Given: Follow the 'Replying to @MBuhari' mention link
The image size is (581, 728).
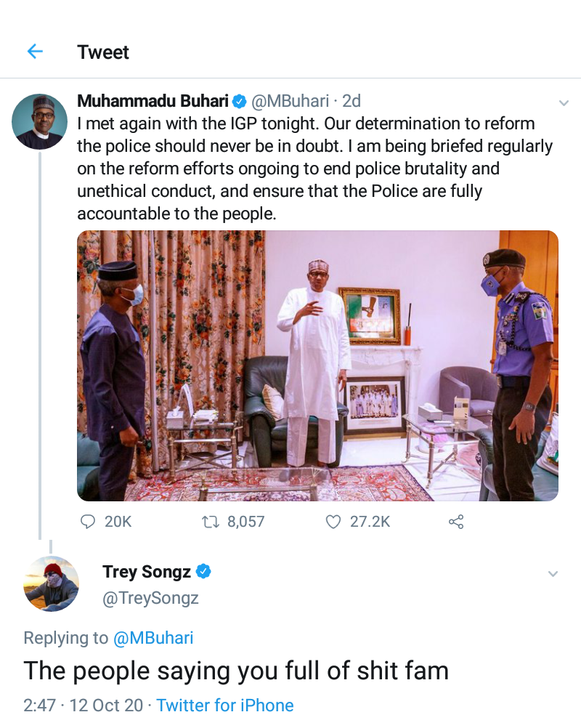Looking at the screenshot, I should click(153, 638).
